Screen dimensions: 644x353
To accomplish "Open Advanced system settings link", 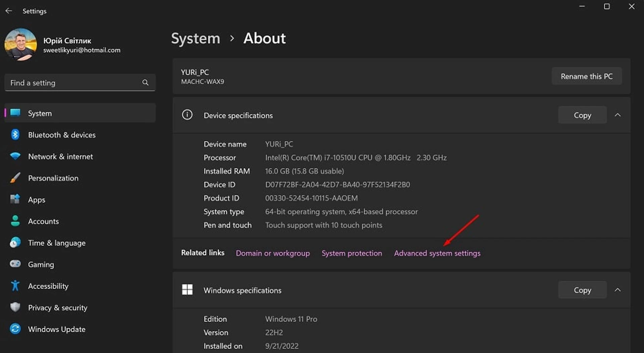I will click(x=437, y=253).
